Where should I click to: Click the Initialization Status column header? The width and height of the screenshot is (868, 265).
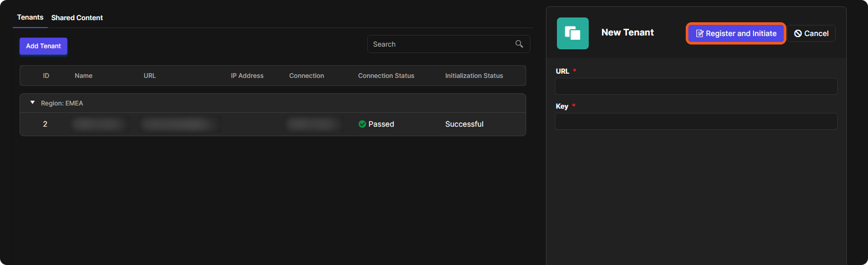tap(474, 76)
